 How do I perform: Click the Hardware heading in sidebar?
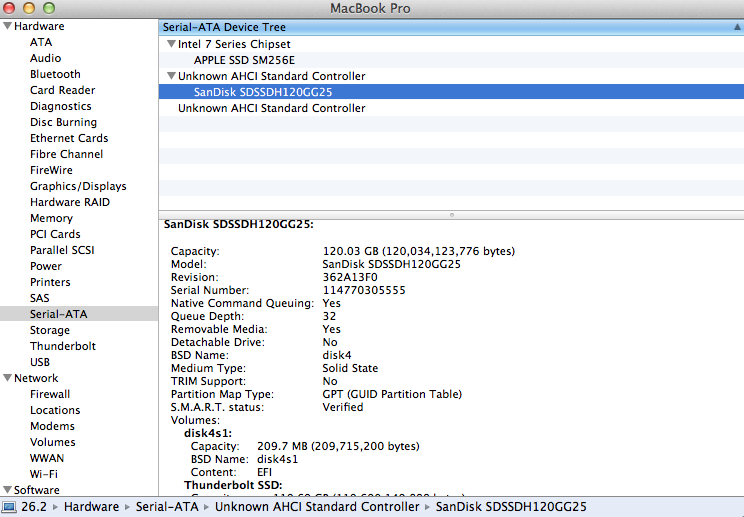[x=39, y=26]
